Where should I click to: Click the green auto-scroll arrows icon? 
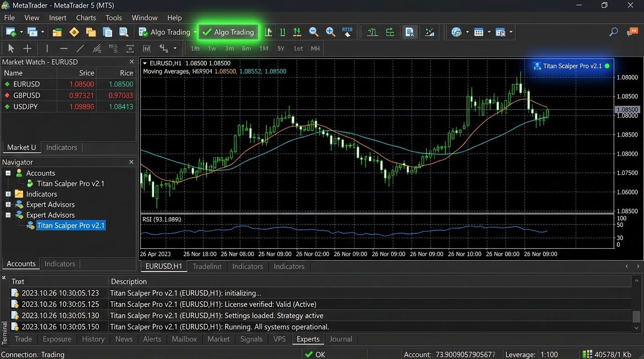(x=390, y=32)
